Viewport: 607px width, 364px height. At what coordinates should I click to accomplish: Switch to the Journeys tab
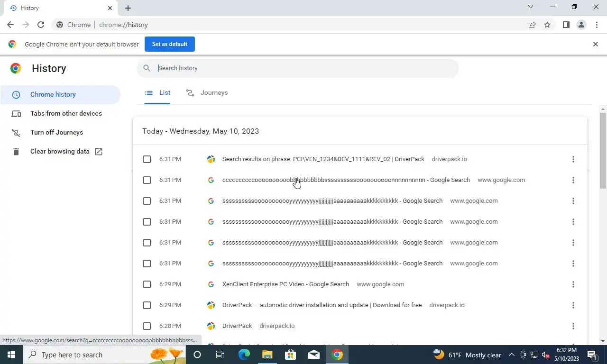pyautogui.click(x=207, y=93)
